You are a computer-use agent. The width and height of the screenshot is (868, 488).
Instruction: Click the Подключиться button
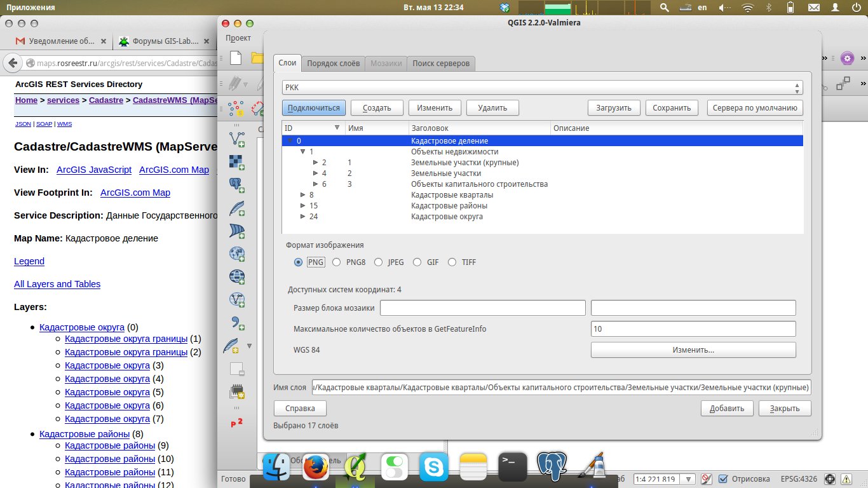[x=314, y=108]
